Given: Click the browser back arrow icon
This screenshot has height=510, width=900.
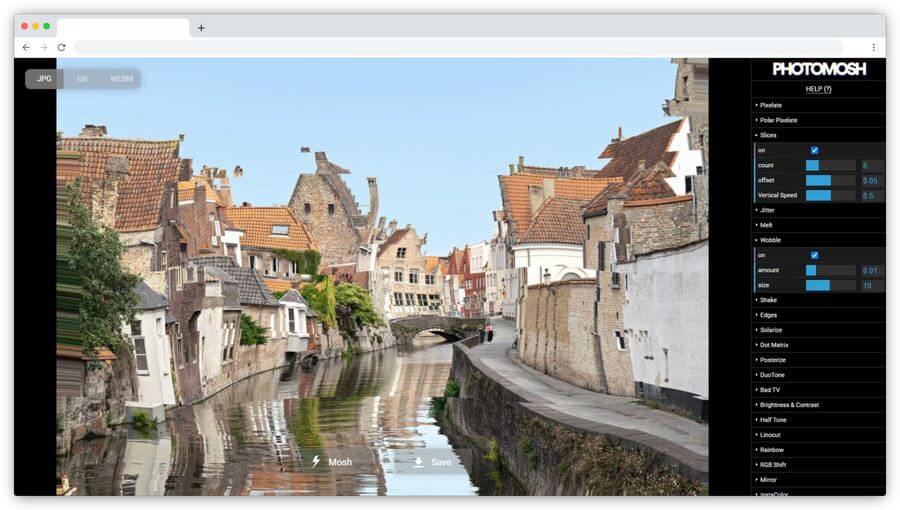Looking at the screenshot, I should tap(26, 47).
